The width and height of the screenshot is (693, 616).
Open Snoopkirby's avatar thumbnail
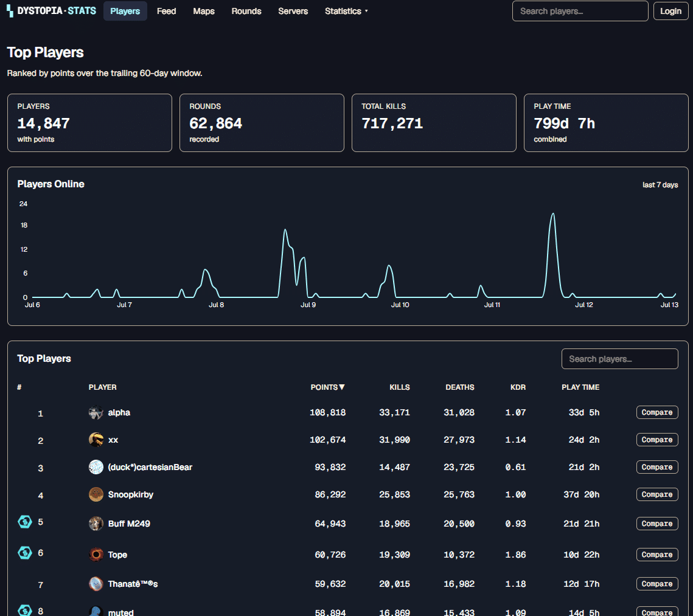(x=96, y=494)
